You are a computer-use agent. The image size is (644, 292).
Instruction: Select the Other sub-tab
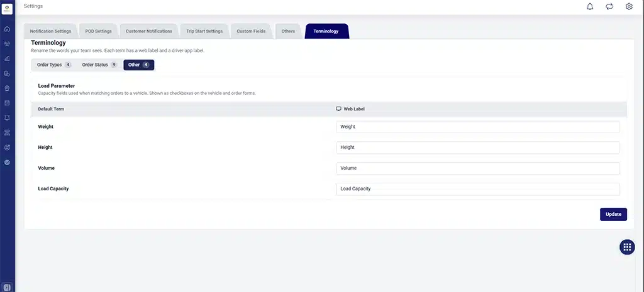139,65
